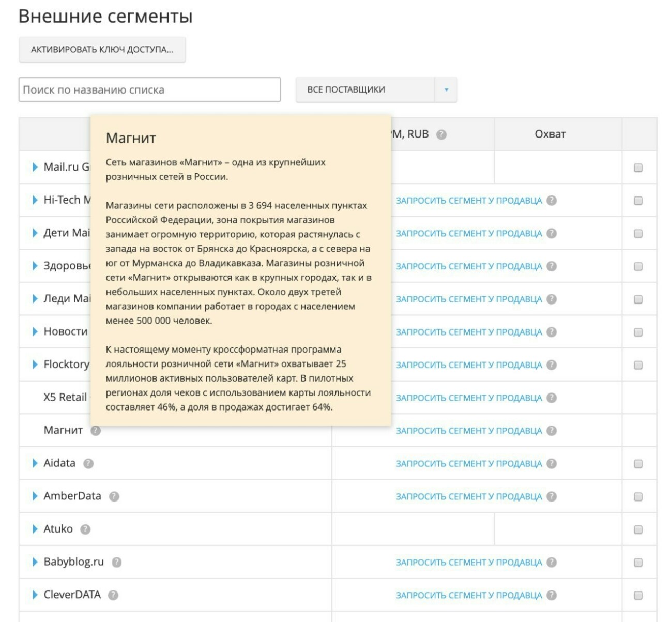This screenshot has height=622, width=672.
Task: Click help icon after Здоровье row request link
Action: pos(552,266)
